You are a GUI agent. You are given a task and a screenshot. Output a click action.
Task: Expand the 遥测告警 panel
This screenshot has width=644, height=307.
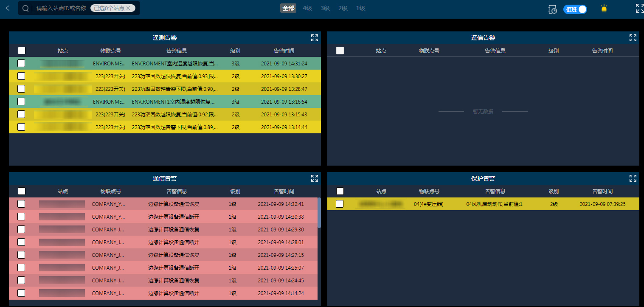315,38
